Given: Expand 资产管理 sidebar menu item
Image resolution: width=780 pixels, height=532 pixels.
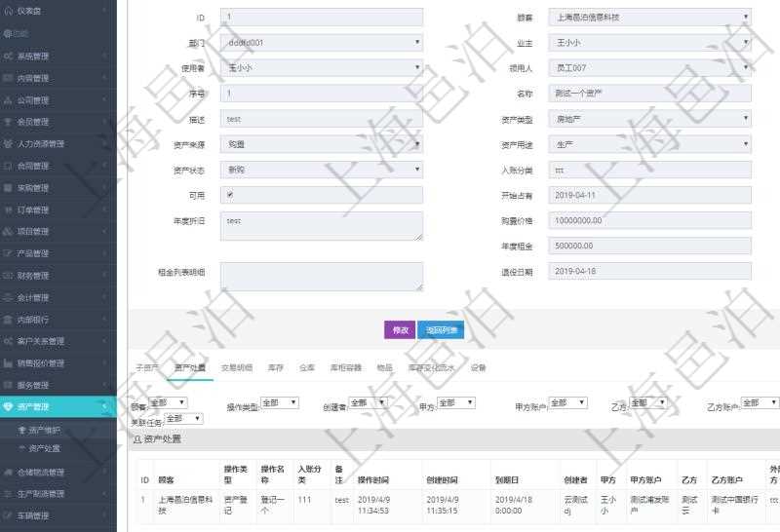Looking at the screenshot, I should (58, 406).
